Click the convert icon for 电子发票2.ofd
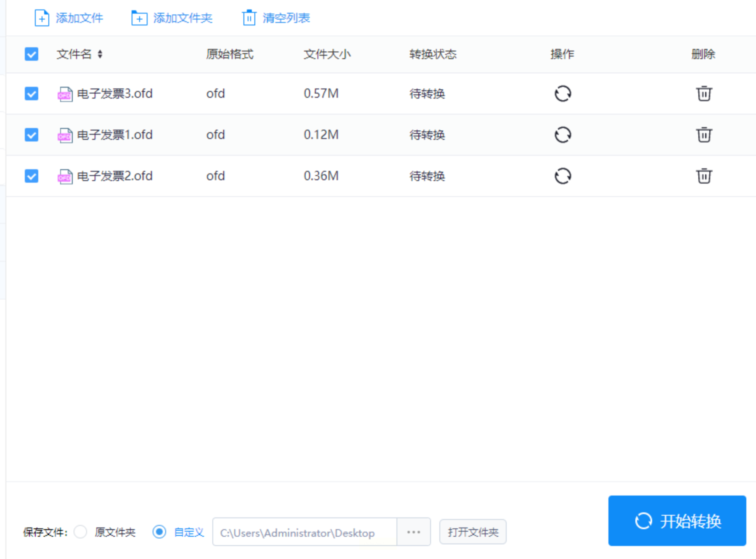 [563, 176]
